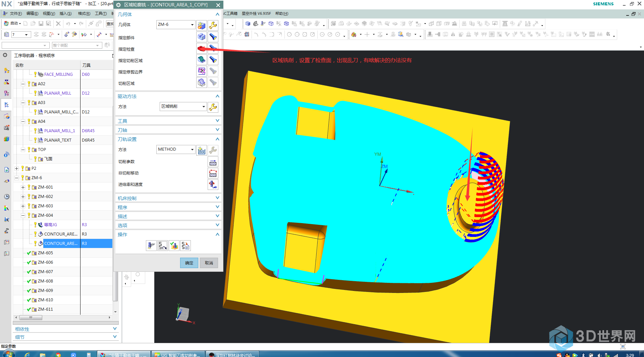
Task: Click the display flashlight for specify part
Action: 213,37
